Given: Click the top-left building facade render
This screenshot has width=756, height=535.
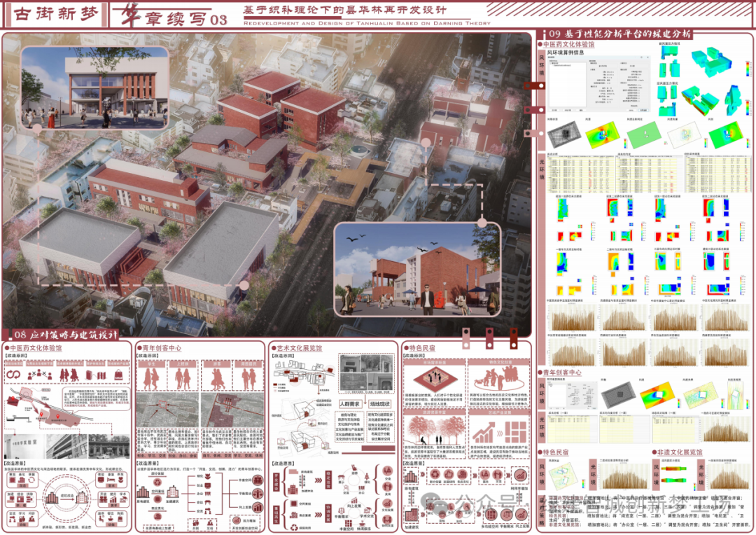Looking at the screenshot, I should tap(95, 88).
